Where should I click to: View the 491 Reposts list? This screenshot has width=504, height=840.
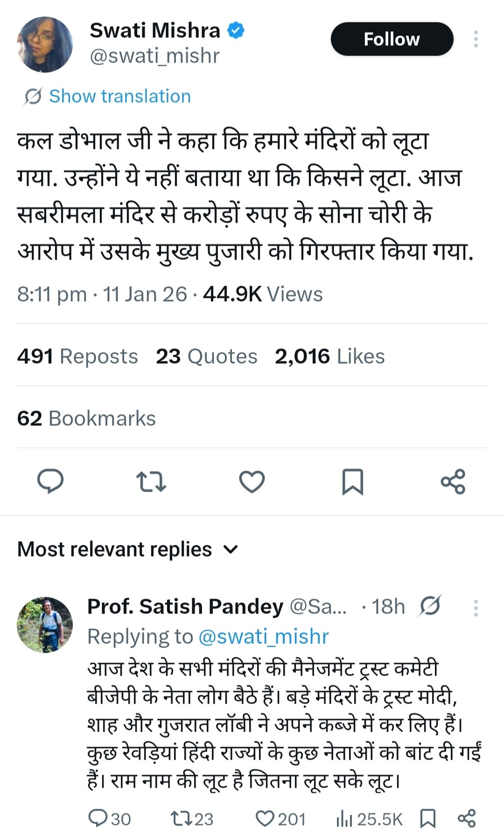point(77,356)
